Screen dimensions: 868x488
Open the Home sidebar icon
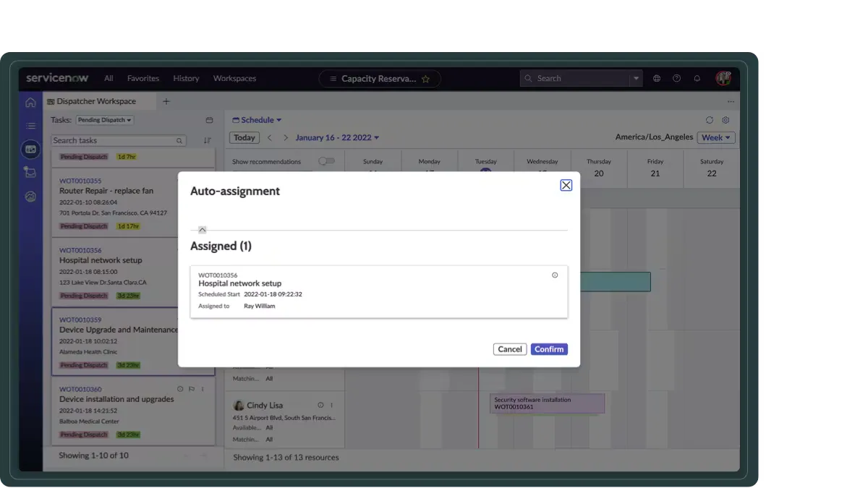(30, 102)
